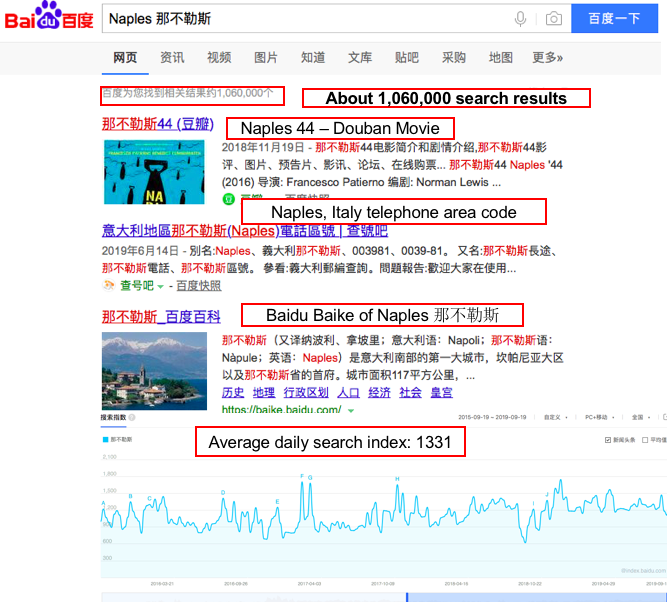The height and width of the screenshot is (602, 667).
Task: Click news marker A on chart
Action: tap(103, 503)
